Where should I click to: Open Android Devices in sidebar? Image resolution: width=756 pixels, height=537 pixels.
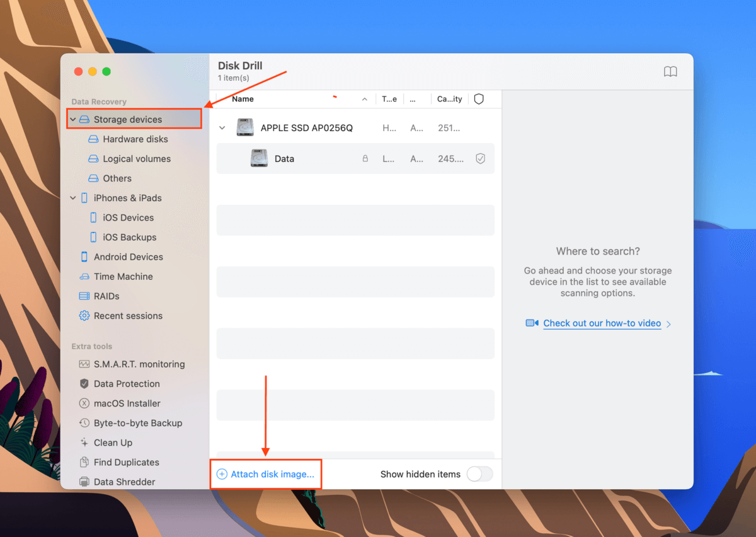click(129, 257)
